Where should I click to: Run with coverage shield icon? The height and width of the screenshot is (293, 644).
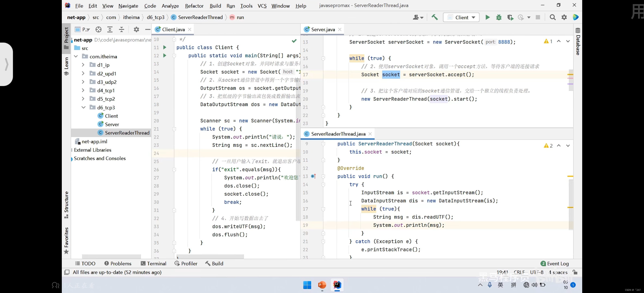pyautogui.click(x=510, y=17)
